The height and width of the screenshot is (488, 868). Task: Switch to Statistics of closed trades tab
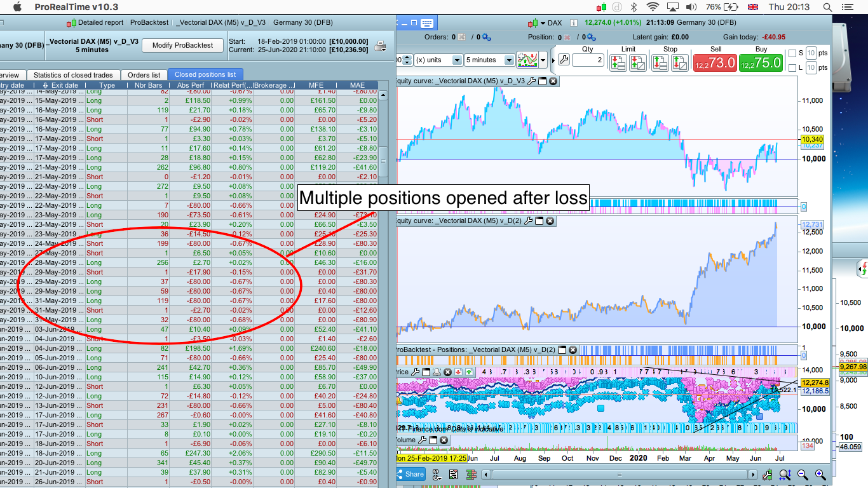(x=73, y=75)
